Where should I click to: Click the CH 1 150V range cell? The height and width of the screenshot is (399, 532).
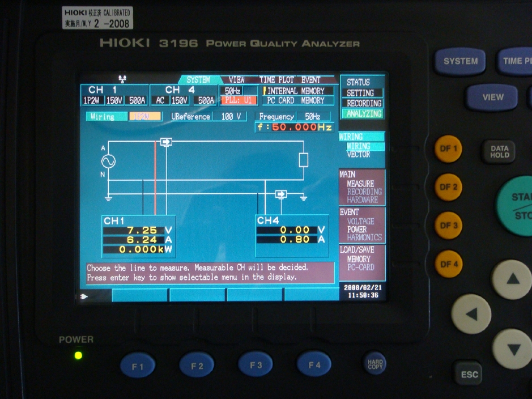click(x=114, y=100)
